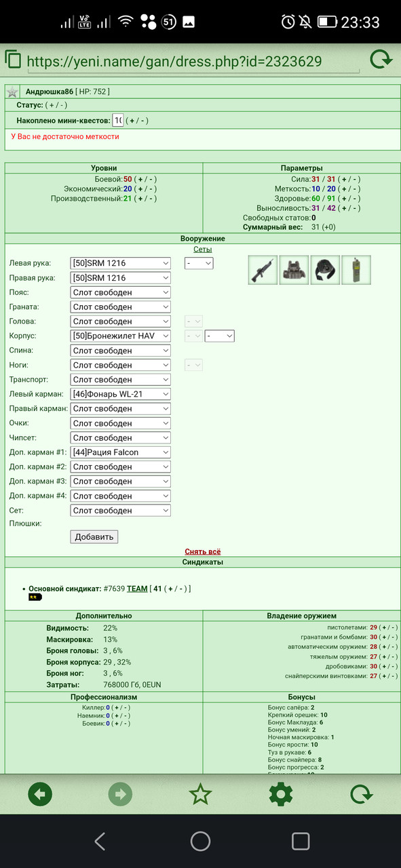Click the 'Бонус сапёра: 2' entry
Viewport: 401px width, 868px height.
tap(291, 707)
